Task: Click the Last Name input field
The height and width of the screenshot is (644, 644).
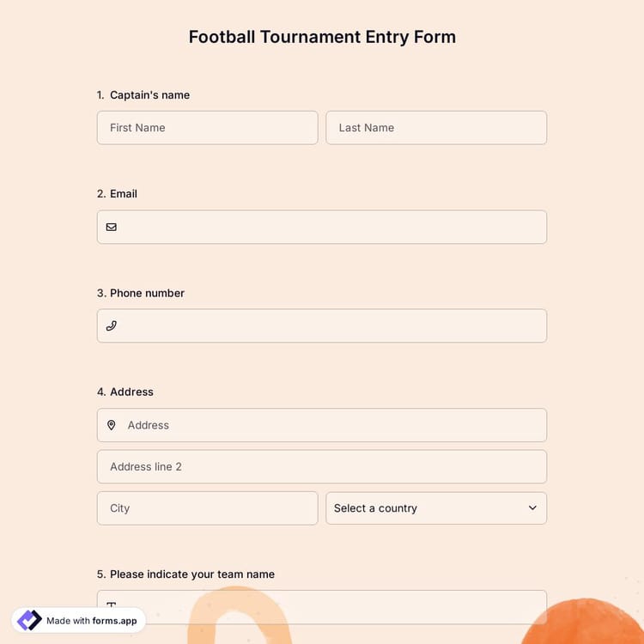Action: coord(435,128)
